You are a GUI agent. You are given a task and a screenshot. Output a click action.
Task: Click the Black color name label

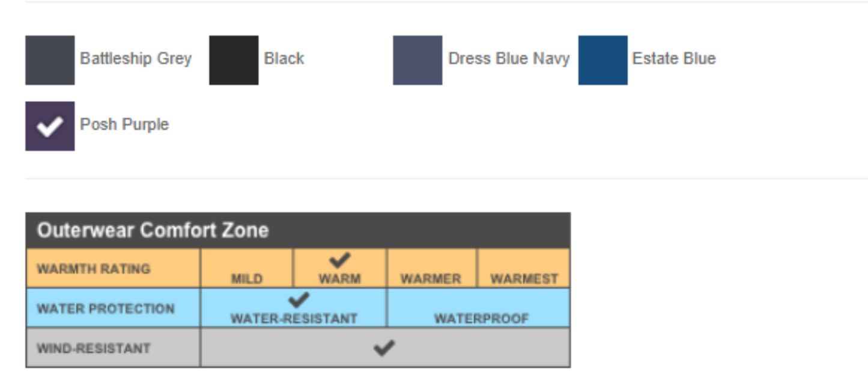(x=284, y=58)
